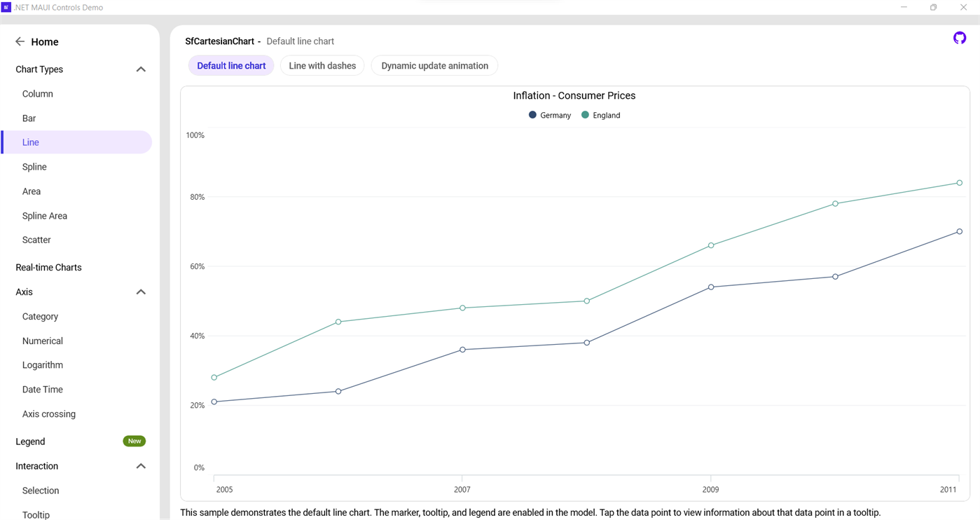Image resolution: width=980 pixels, height=520 pixels.
Task: Open the GitHub source link icon
Action: coord(960,38)
